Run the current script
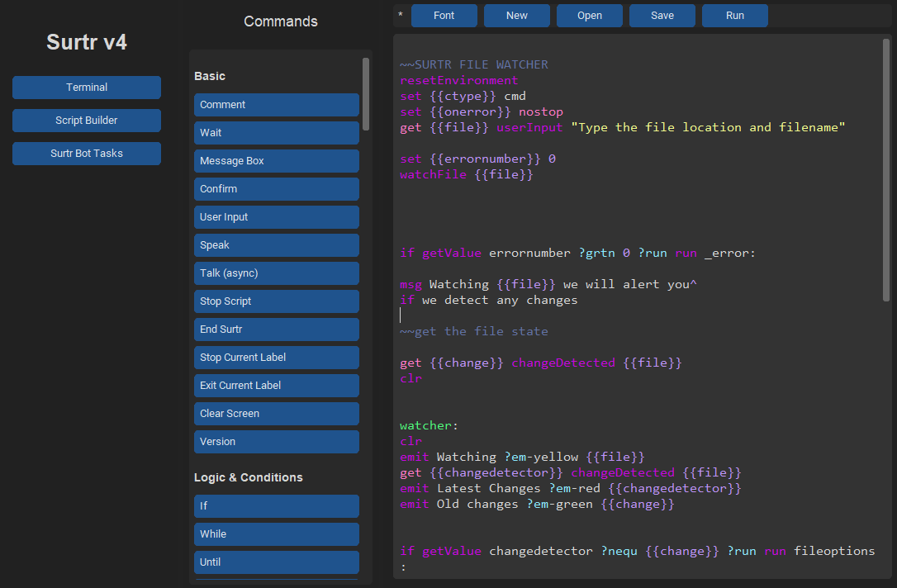This screenshot has height=588, width=897. (734, 16)
